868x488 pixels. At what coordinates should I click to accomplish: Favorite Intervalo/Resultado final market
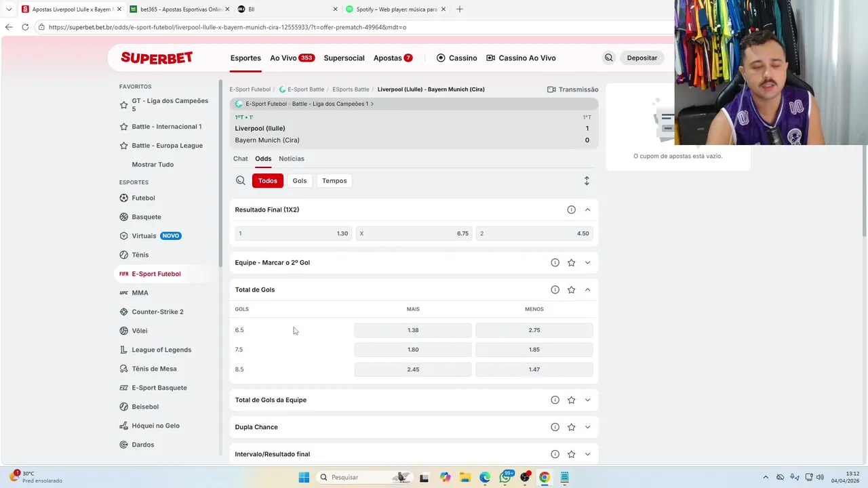571,454
